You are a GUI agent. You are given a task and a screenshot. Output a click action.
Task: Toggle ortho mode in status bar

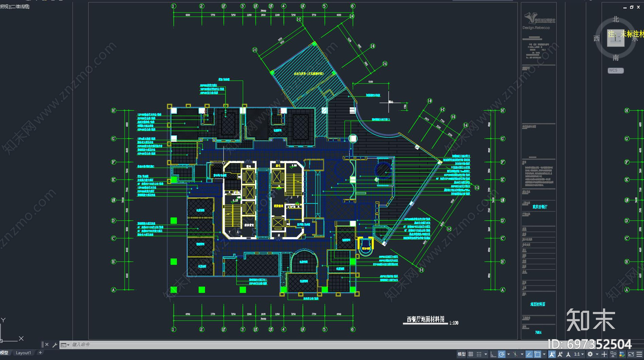coord(493,354)
